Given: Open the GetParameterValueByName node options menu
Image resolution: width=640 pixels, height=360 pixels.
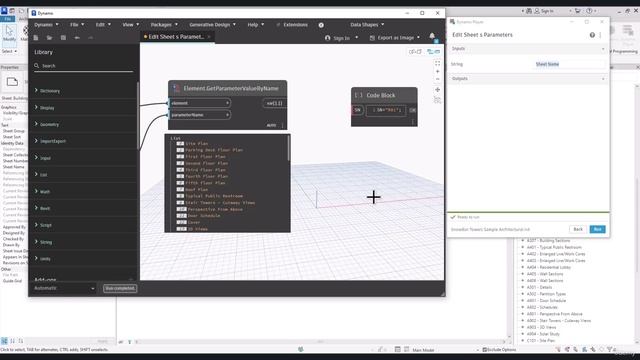Looking at the screenshot, I should coord(282,125).
